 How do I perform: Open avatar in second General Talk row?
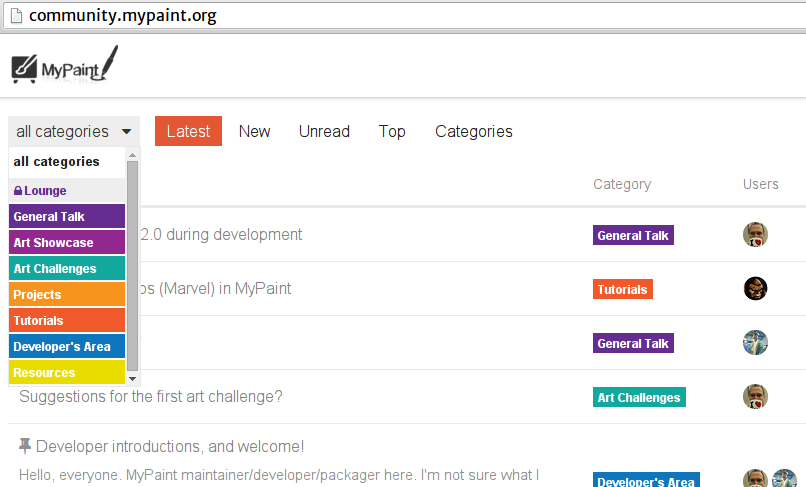coord(755,342)
